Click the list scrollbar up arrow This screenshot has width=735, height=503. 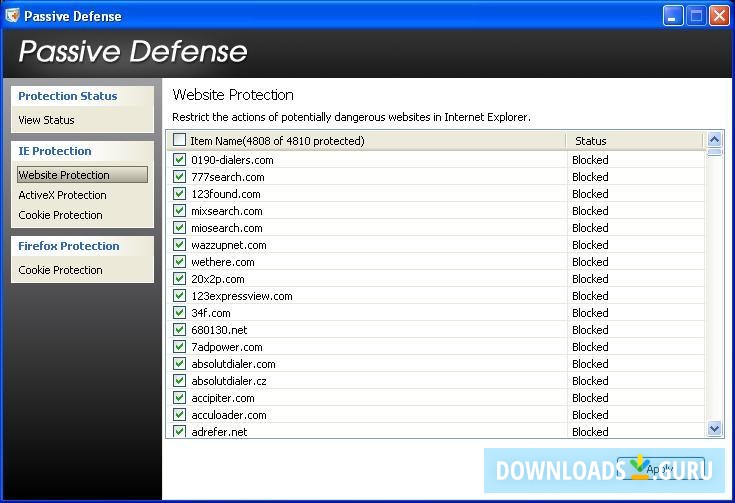[x=714, y=140]
